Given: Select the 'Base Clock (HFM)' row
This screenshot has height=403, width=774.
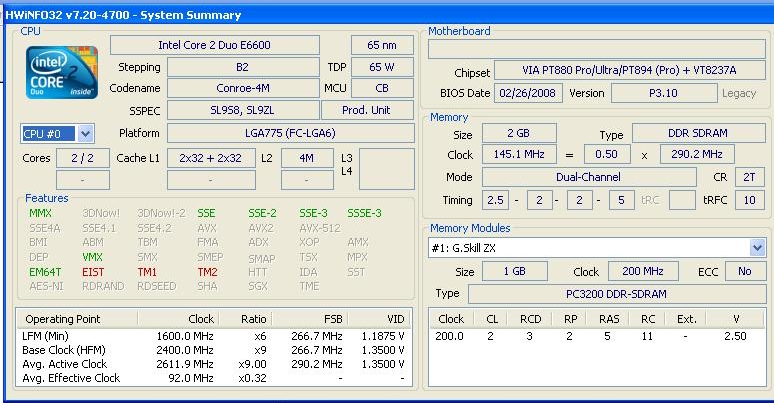Looking at the screenshot, I should coord(214,350).
